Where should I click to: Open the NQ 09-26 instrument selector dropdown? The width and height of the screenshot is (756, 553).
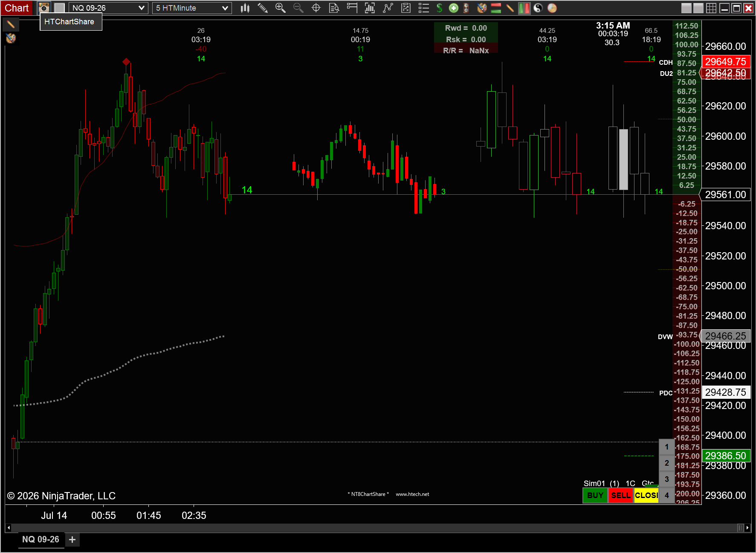pos(108,8)
